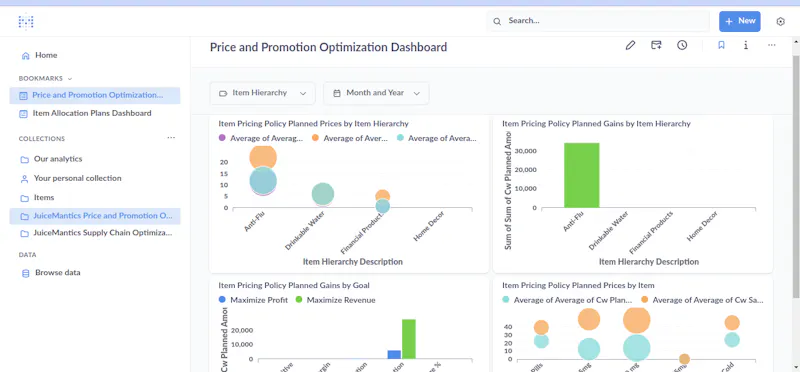Click the large orange Anti-Flu bubble
The height and width of the screenshot is (372, 800).
coord(263,157)
